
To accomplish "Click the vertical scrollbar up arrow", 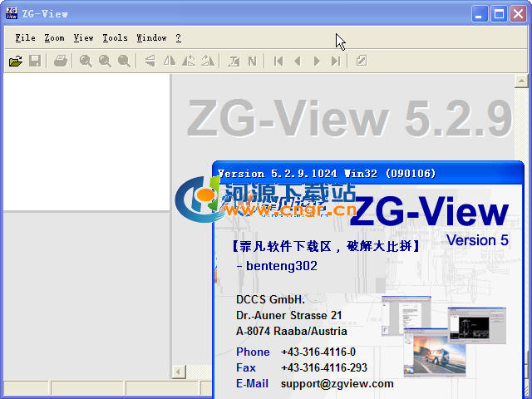I will 521,81.
